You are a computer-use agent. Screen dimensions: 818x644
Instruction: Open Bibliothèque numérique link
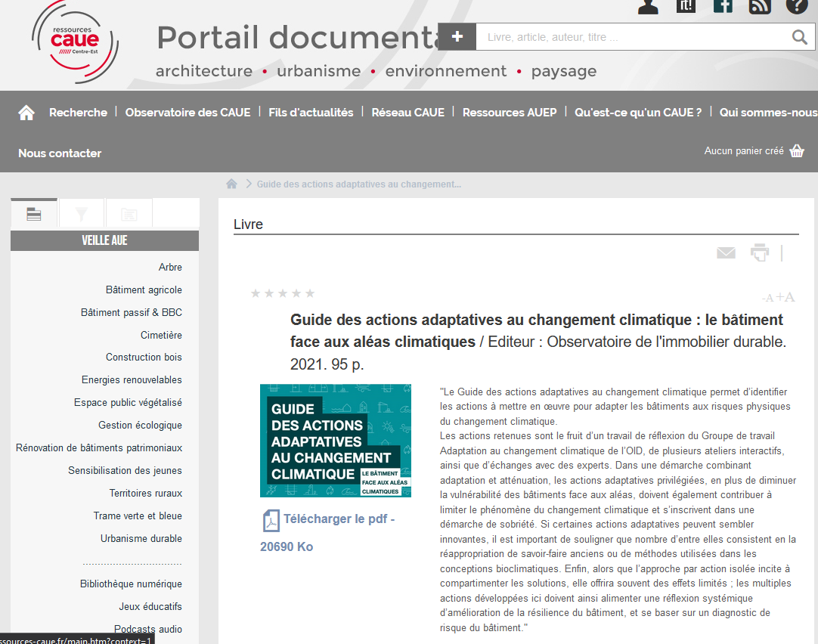point(131,584)
